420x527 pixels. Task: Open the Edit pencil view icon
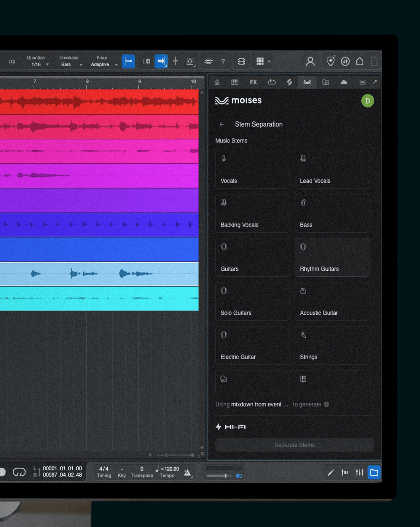point(330,472)
